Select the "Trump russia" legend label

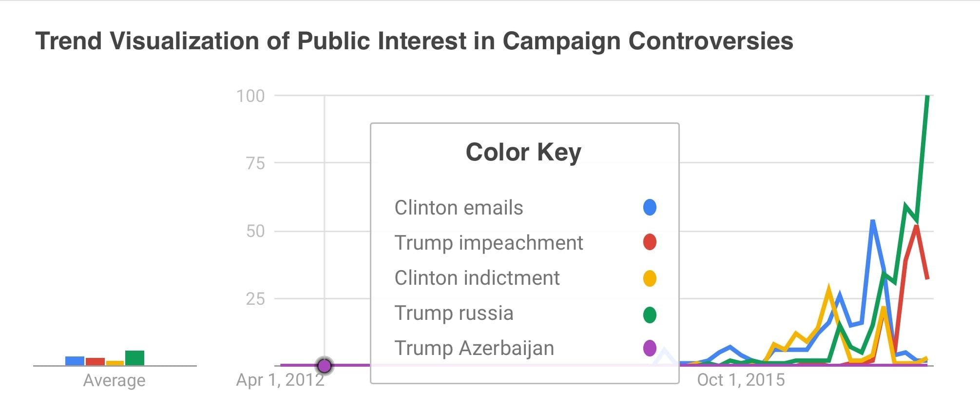[x=454, y=313]
